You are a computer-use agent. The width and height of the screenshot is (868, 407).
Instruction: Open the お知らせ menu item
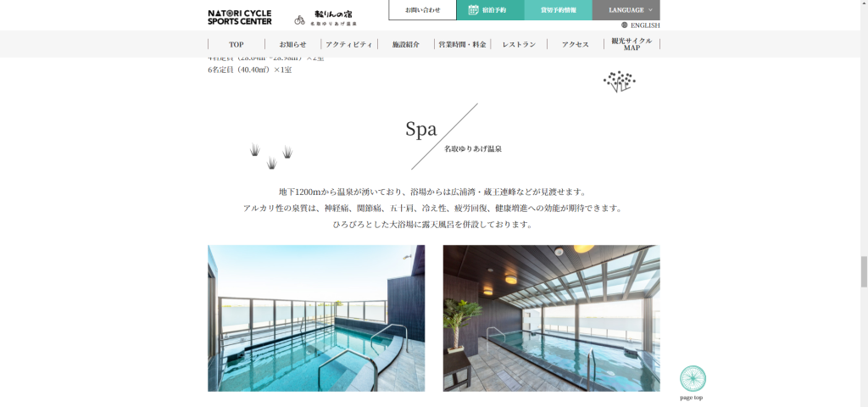[x=292, y=44]
